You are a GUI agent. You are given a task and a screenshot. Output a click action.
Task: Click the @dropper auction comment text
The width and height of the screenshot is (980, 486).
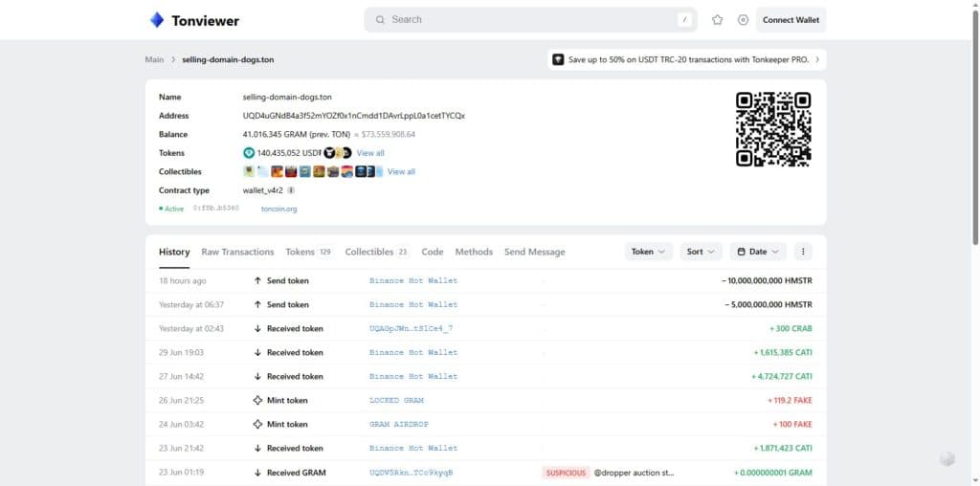(x=635, y=473)
